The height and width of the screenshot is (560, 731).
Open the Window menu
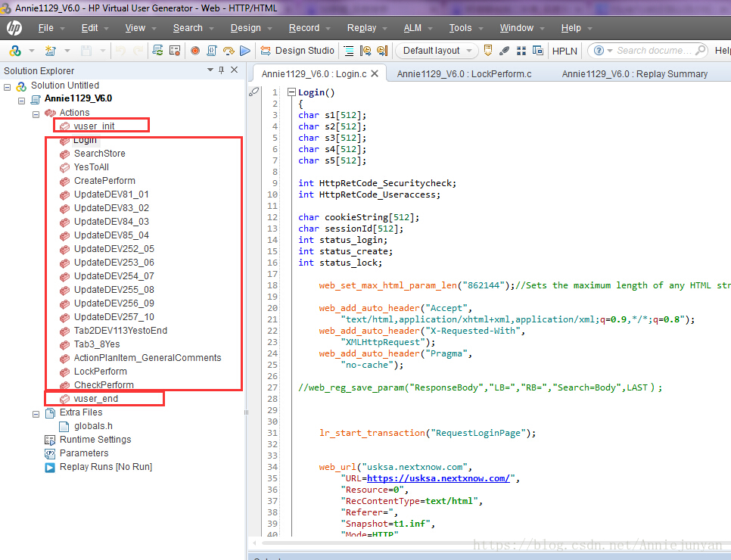point(521,28)
